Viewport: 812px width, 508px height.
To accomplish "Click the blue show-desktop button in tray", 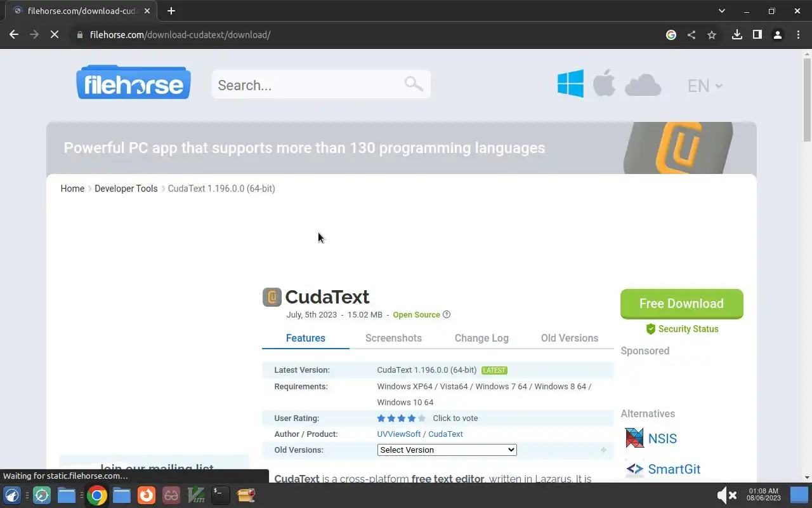I will click(799, 495).
